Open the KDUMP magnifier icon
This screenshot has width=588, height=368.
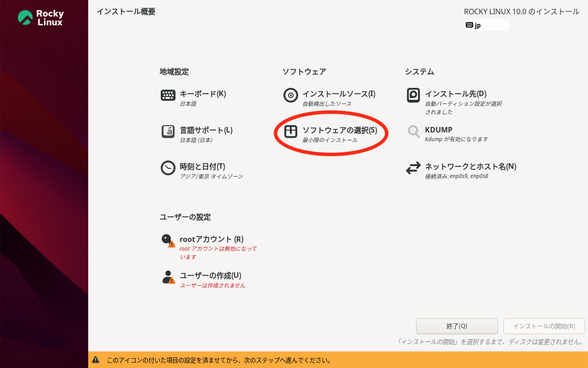(413, 131)
